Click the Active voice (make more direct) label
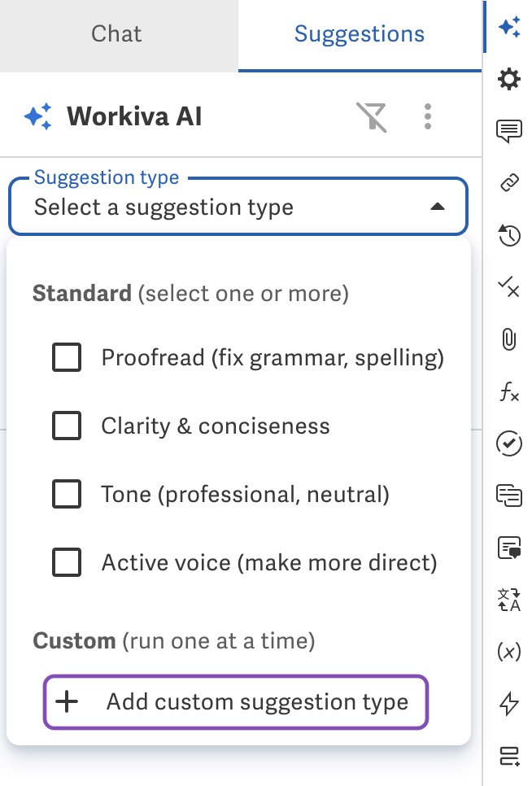532x786 pixels. pyautogui.click(x=269, y=562)
